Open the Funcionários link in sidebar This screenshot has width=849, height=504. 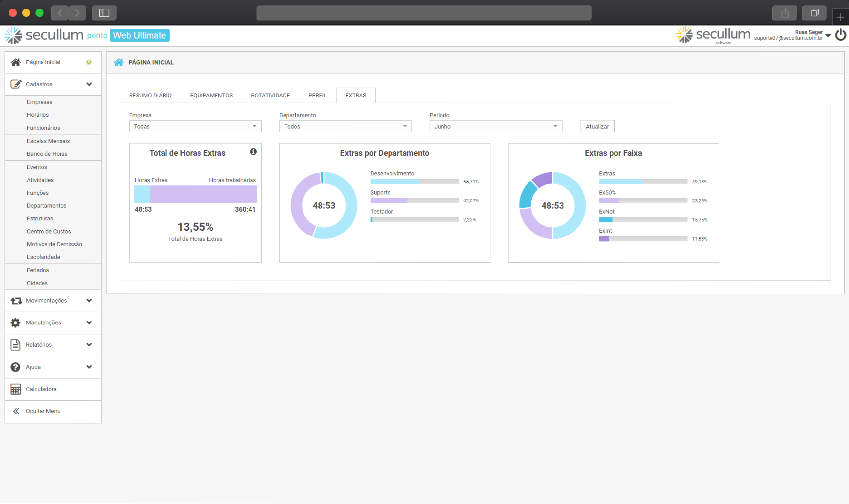click(43, 128)
